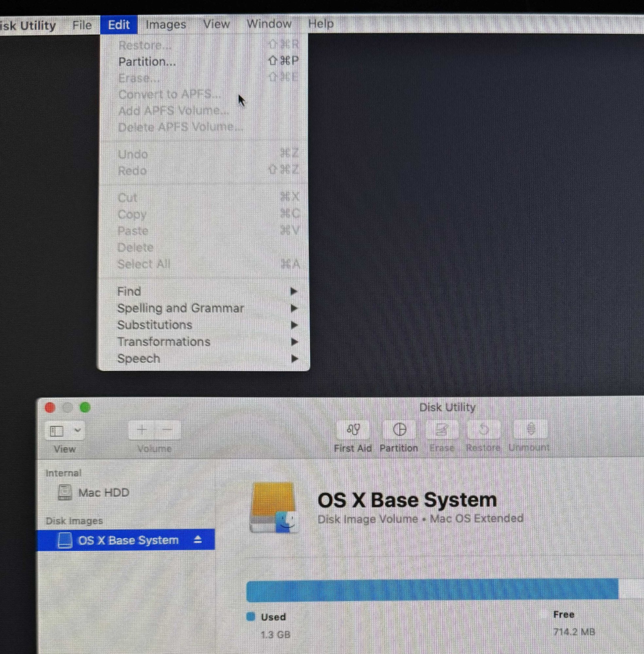
Task: Click the blue disk usage bar
Action: pos(432,590)
